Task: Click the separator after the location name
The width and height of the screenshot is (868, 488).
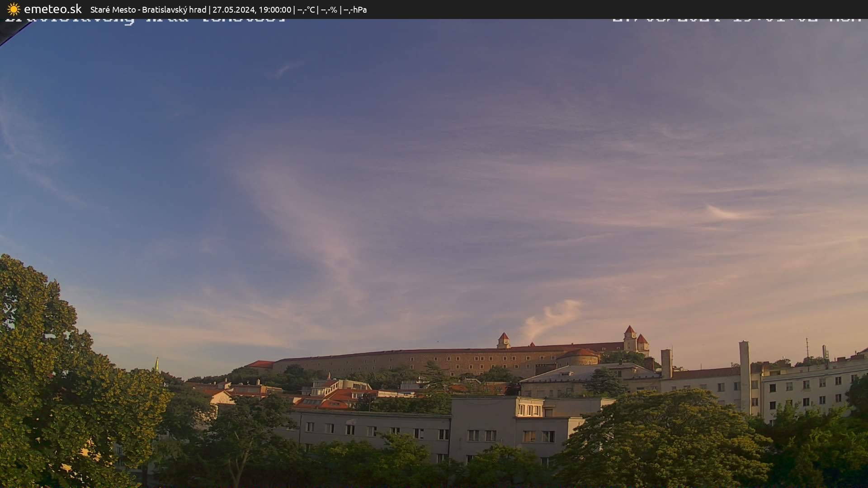Action: [210, 9]
